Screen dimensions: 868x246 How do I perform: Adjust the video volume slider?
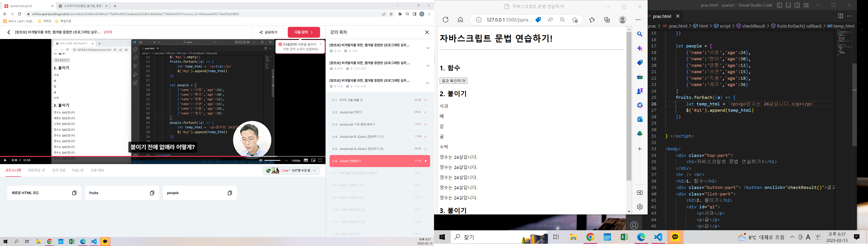click(273, 160)
